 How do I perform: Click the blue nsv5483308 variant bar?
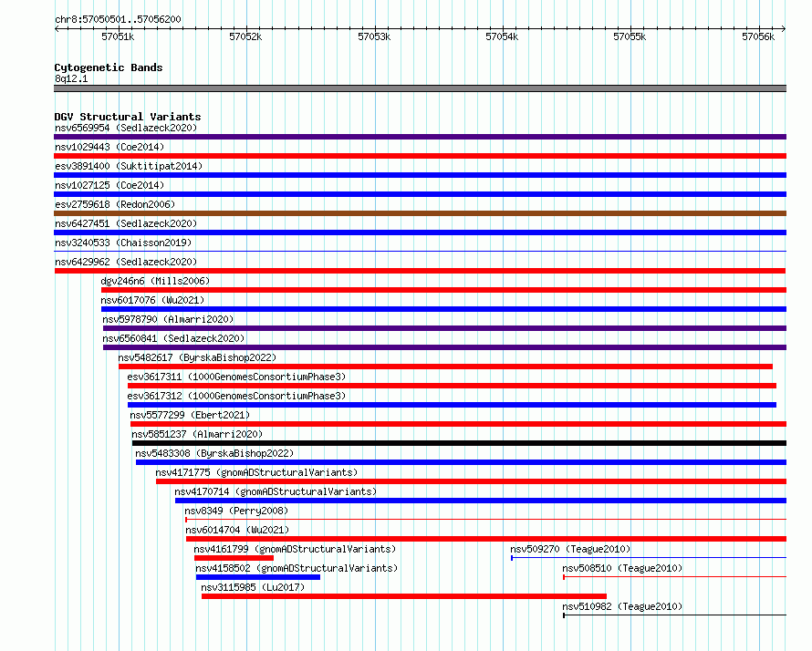pos(461,462)
